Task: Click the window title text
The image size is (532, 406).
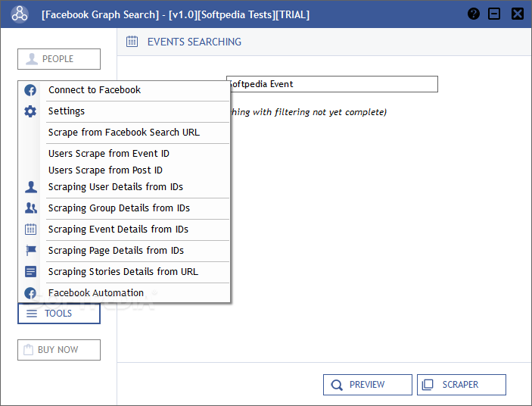Action: [x=176, y=14]
